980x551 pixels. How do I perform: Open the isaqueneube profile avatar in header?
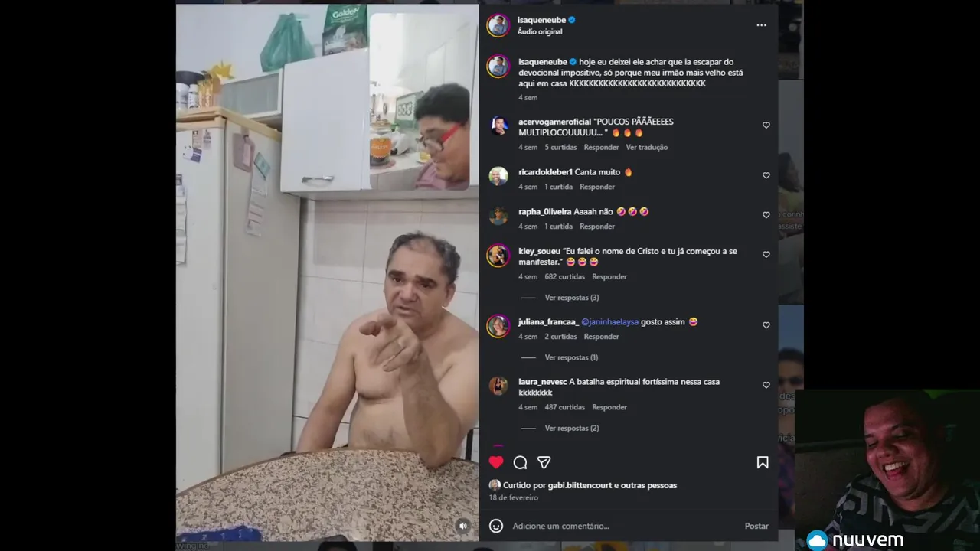pyautogui.click(x=498, y=25)
